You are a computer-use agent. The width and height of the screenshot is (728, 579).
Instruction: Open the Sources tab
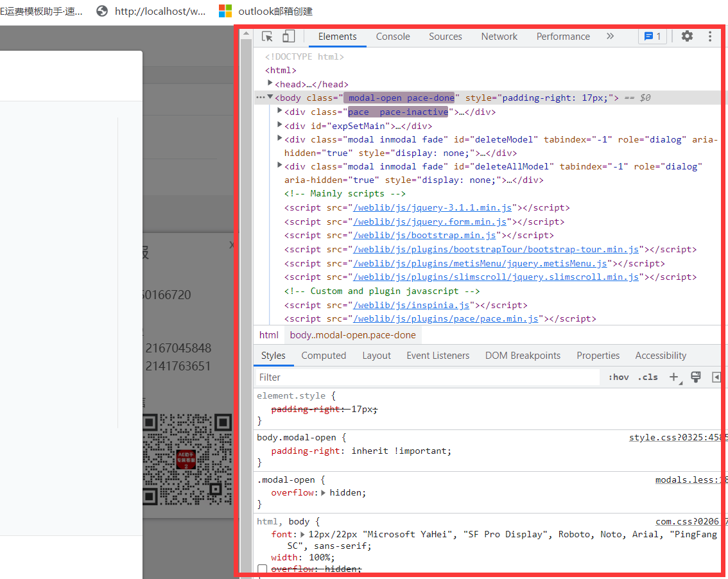tap(446, 37)
